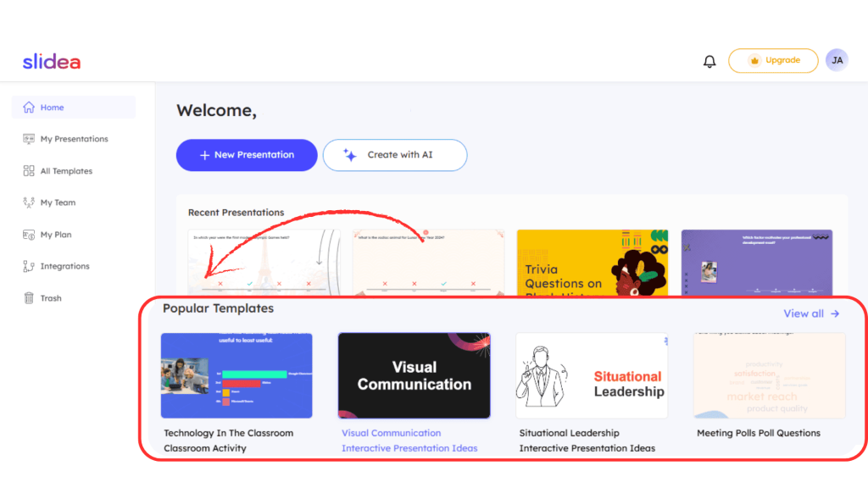Click the My Team sidebar icon
This screenshot has height=488, width=868.
coord(29,202)
